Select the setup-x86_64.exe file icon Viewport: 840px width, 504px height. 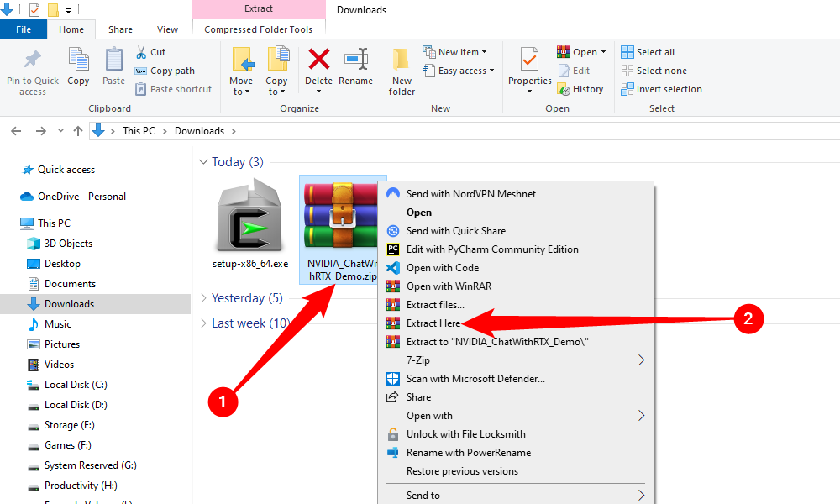click(x=249, y=216)
